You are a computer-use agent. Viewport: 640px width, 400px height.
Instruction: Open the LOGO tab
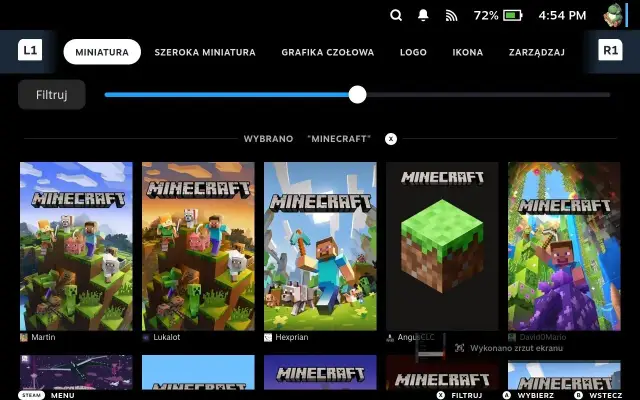pyautogui.click(x=413, y=52)
